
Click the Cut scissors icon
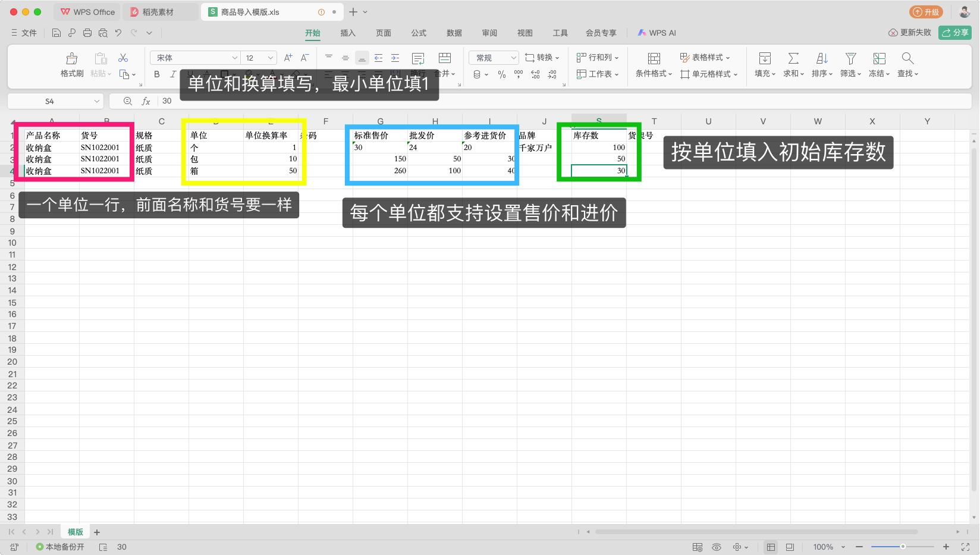pos(123,58)
